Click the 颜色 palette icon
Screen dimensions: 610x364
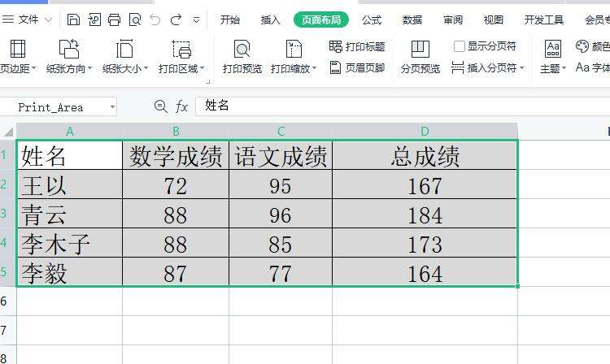point(582,46)
